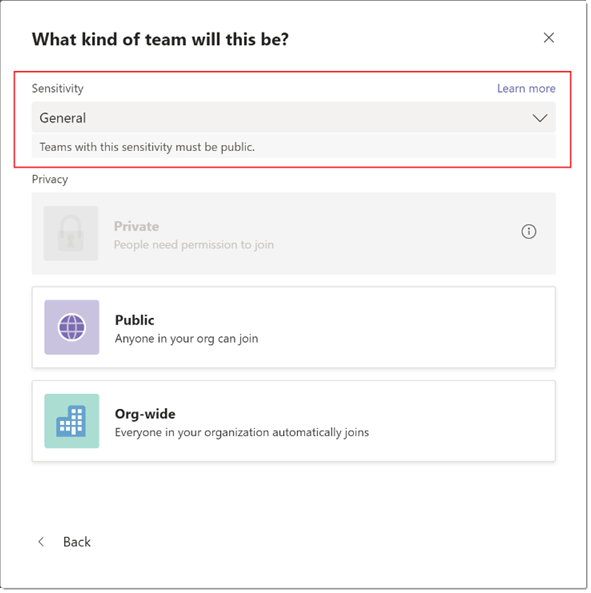Expand the Sensitivity dropdown chevron

coord(542,119)
